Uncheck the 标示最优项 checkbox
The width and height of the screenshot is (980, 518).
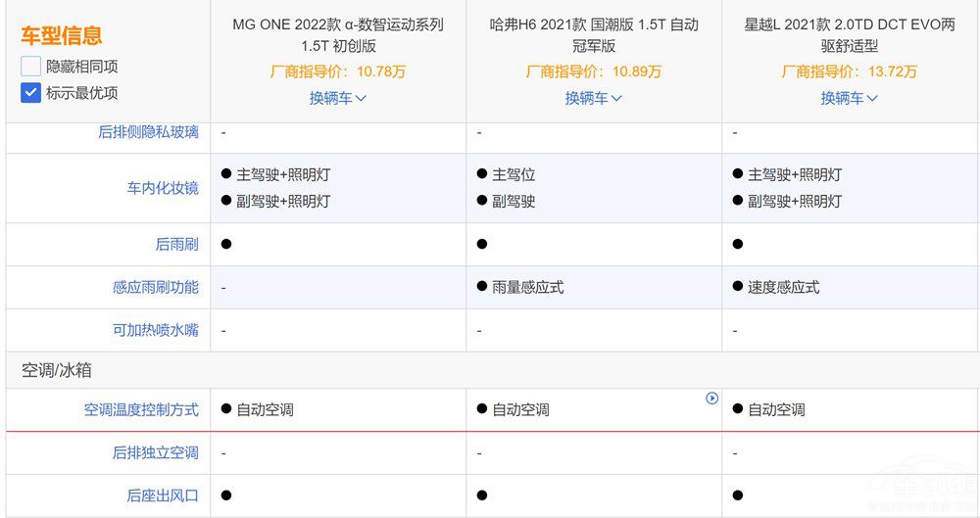(x=30, y=93)
